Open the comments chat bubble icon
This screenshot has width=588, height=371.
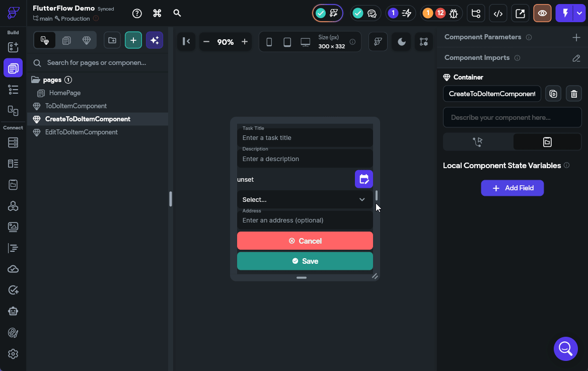372,14
